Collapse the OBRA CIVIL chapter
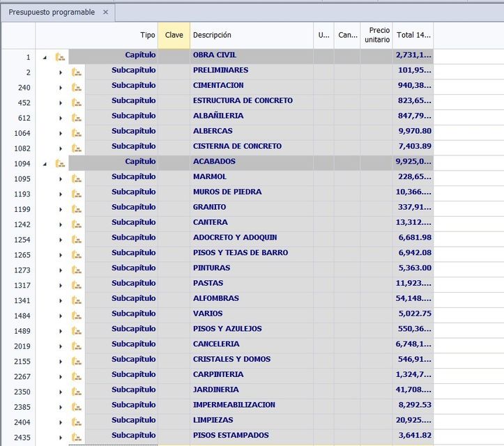The image size is (504, 446). 45,56
